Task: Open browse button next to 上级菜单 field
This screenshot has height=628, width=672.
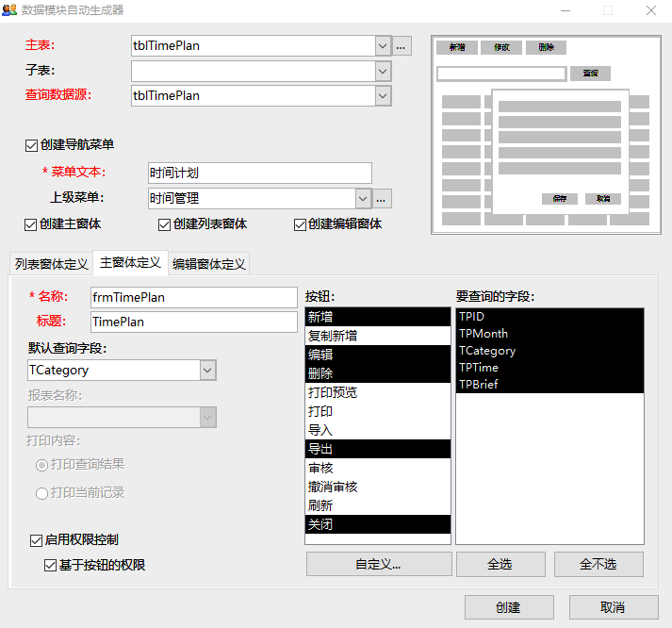Action: pos(381,199)
